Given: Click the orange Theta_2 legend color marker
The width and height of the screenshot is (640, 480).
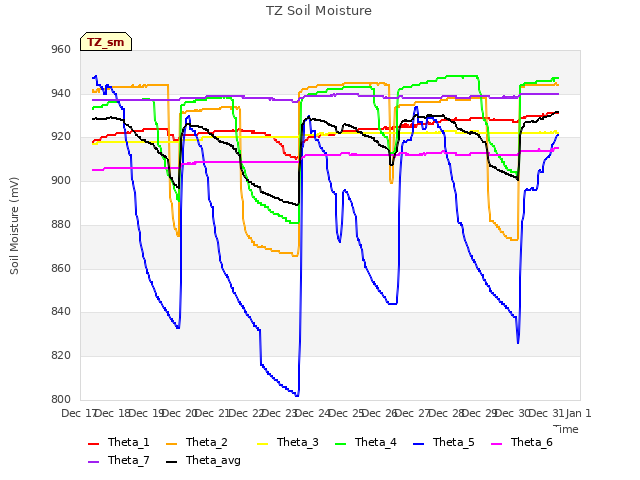Looking at the screenshot, I should (x=171, y=444).
